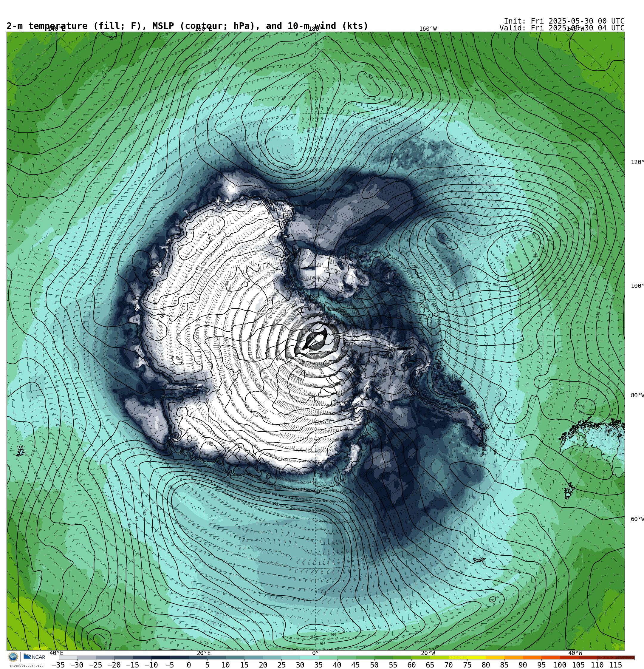Click the '65' colorbar tick label
644x669 pixels.
tap(430, 665)
